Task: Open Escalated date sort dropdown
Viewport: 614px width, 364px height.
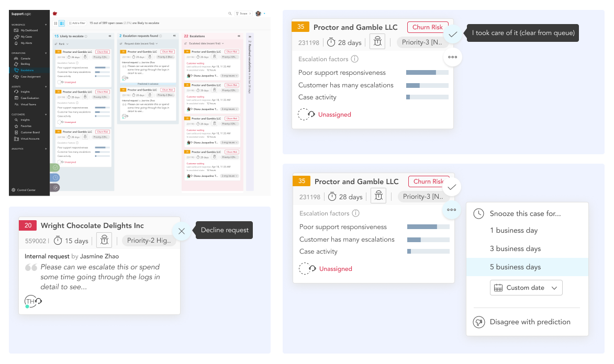Action: click(205, 43)
